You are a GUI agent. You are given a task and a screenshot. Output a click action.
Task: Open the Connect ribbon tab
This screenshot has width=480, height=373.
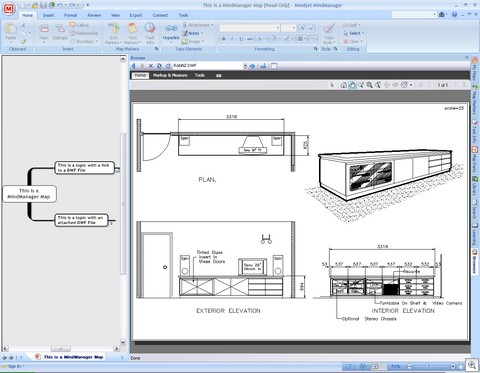click(160, 15)
